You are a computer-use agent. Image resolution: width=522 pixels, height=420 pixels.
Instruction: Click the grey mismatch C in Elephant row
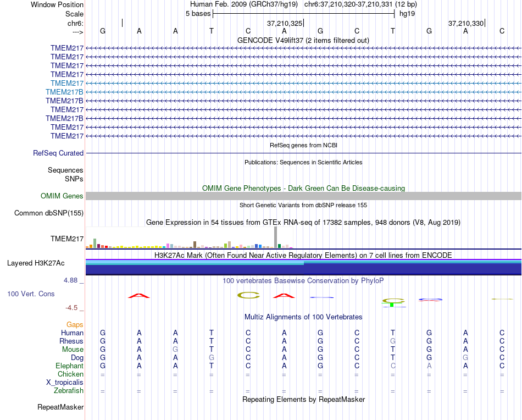point(393,366)
